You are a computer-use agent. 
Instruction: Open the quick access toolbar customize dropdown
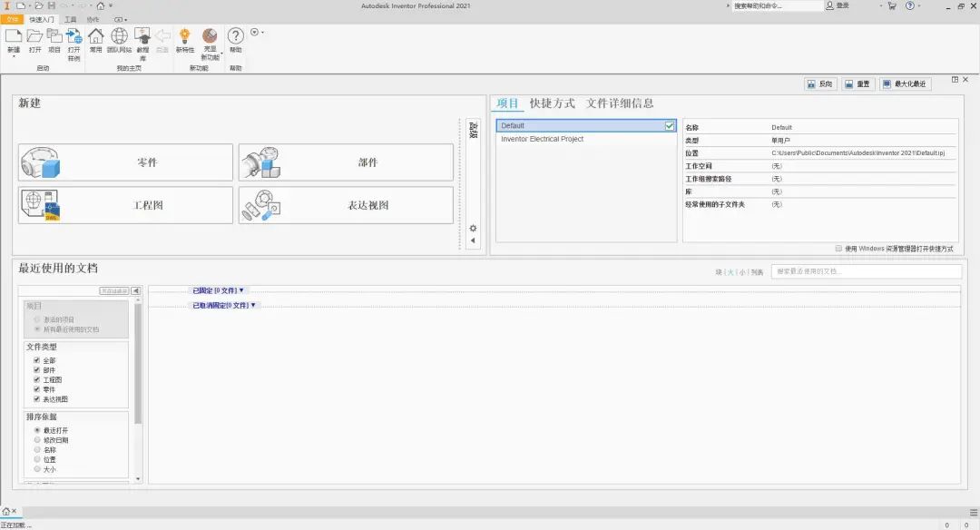[x=112, y=5]
